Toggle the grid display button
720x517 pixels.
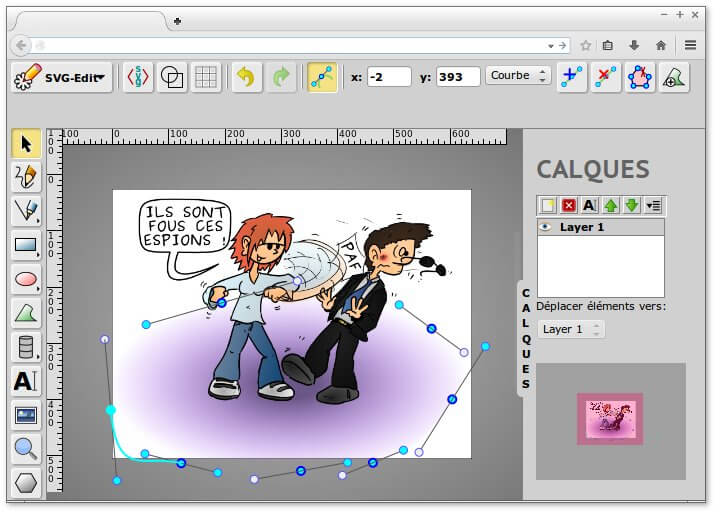tap(205, 77)
